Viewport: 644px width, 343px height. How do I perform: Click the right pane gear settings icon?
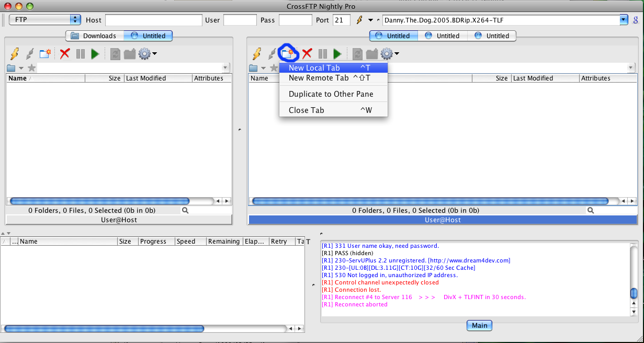[x=386, y=53]
